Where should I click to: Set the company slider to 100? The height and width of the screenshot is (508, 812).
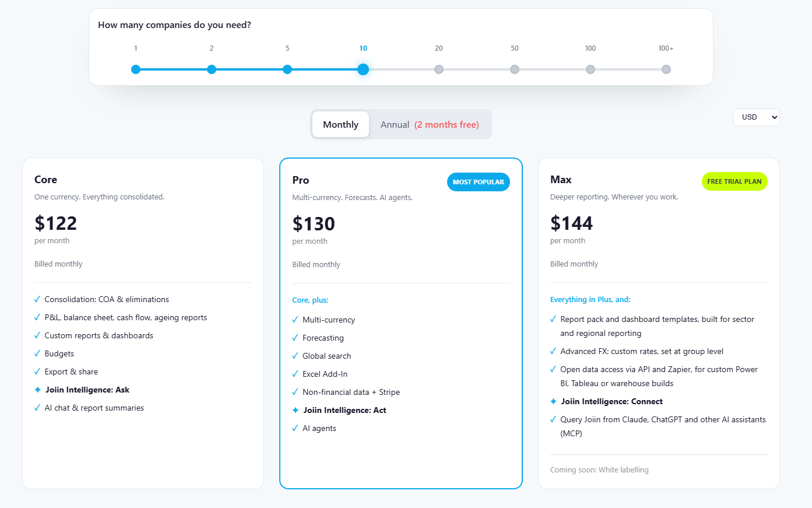coord(590,69)
